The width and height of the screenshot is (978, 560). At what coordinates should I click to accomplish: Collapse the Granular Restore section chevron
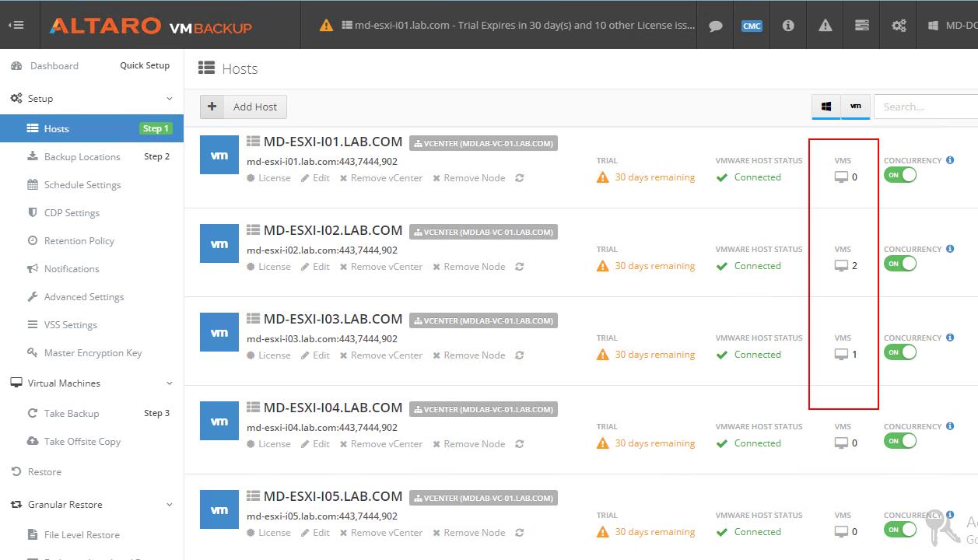[x=170, y=505]
